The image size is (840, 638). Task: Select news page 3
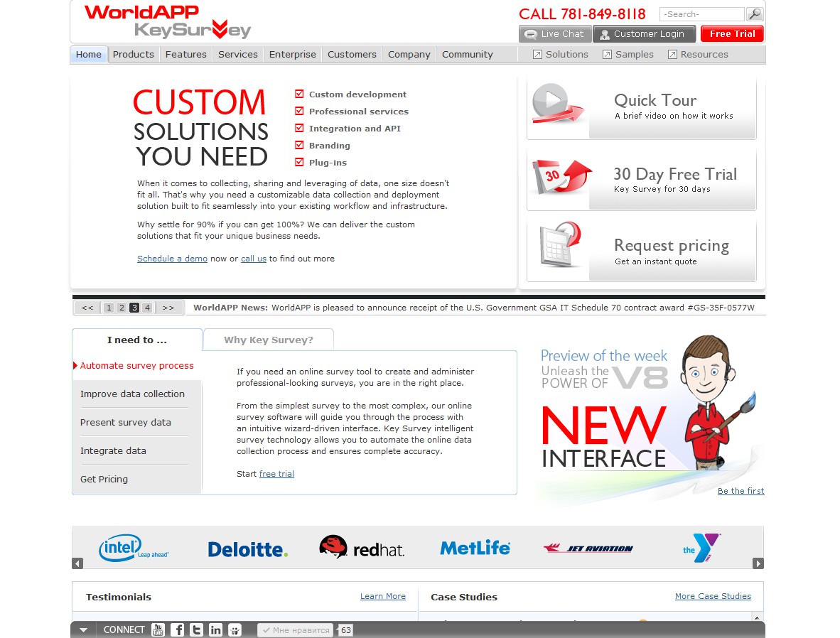point(134,308)
